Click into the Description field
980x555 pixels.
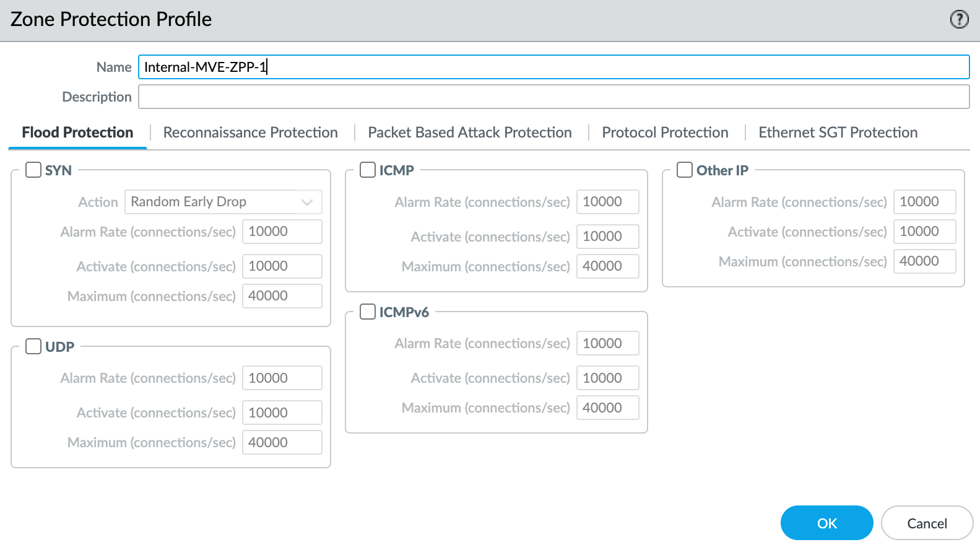coord(553,97)
